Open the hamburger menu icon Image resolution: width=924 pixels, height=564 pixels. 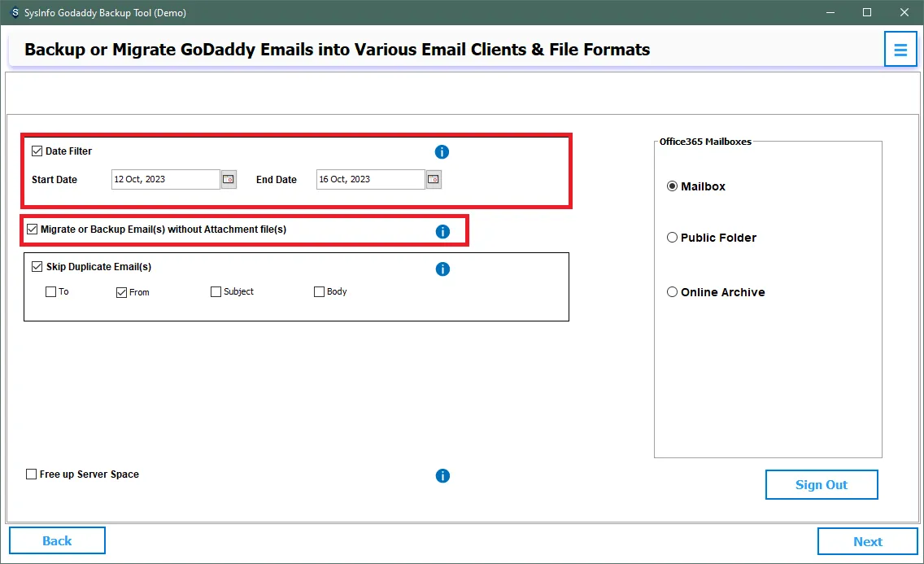coord(900,50)
